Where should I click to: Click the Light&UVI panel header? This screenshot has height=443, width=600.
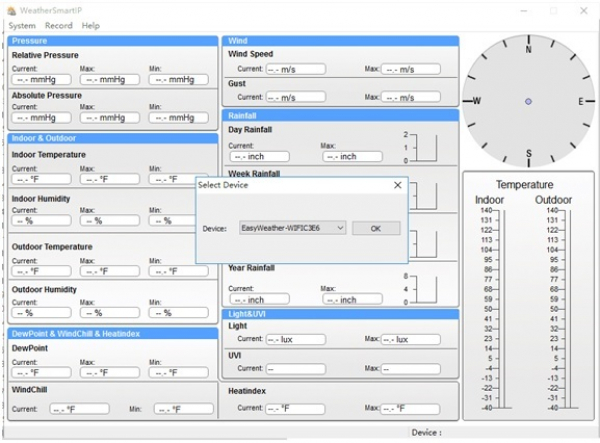340,314
